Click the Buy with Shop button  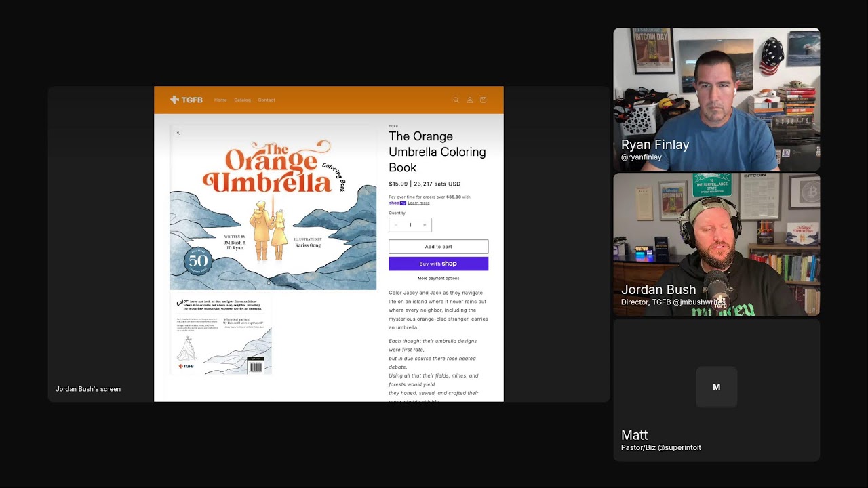(x=438, y=264)
